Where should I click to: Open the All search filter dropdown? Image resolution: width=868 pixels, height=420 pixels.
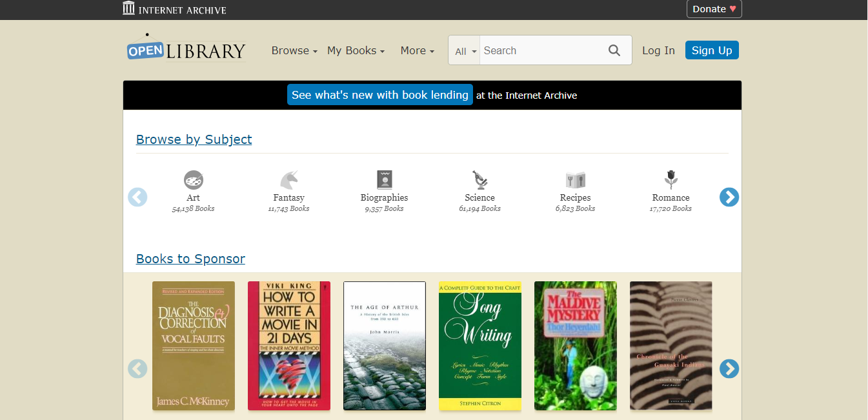(465, 50)
